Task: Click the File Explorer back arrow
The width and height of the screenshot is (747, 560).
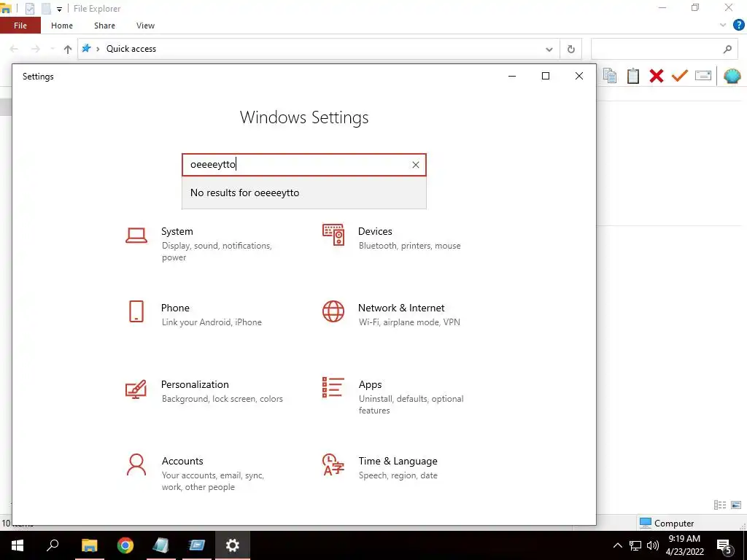Action: coord(15,49)
